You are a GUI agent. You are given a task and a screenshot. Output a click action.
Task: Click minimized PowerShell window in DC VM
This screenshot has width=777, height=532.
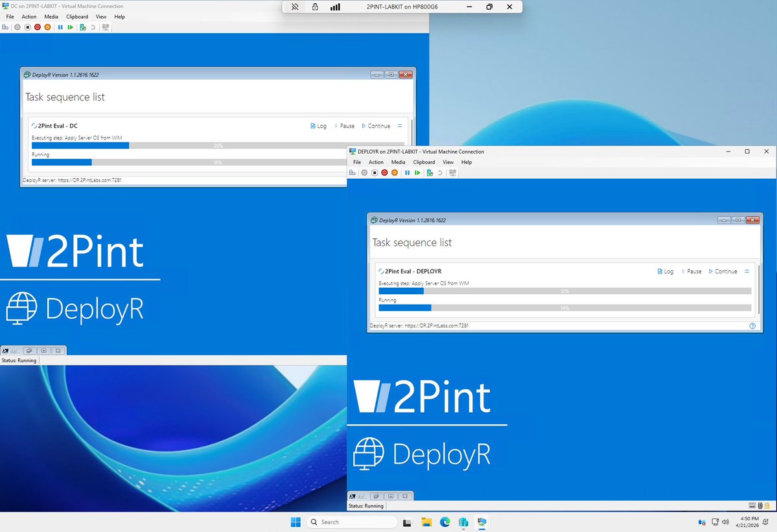tap(34, 351)
